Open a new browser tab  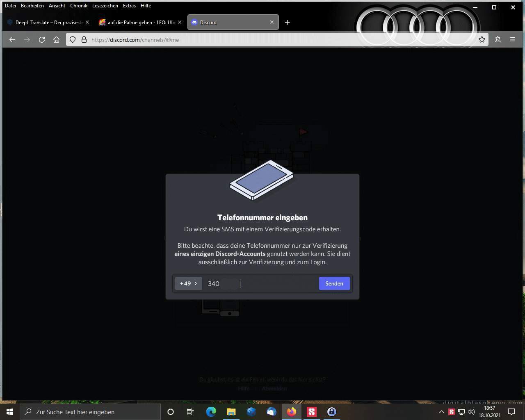tap(287, 22)
